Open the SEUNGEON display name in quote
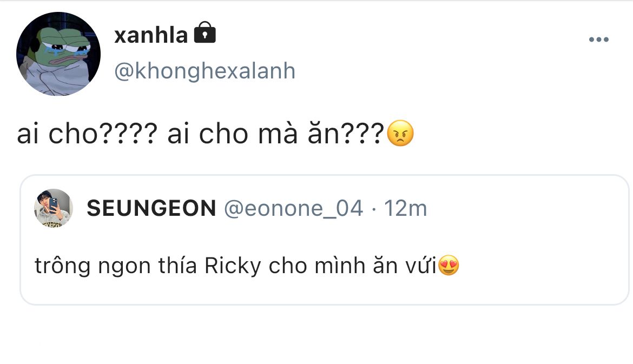 [x=151, y=208]
